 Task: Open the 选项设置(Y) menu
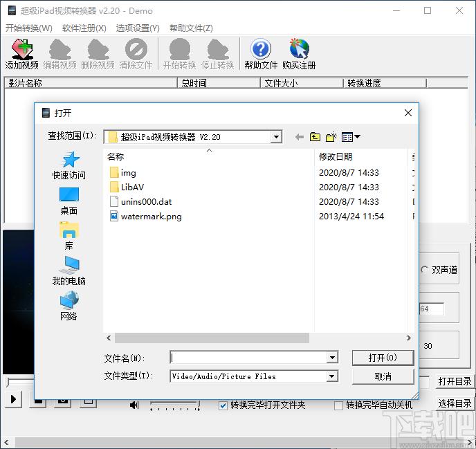(138, 28)
